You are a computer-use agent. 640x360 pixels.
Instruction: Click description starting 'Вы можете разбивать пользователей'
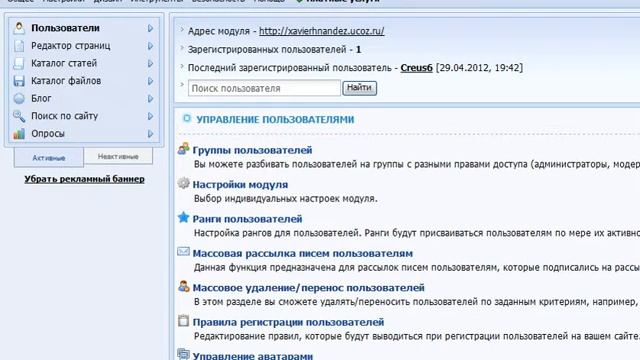point(417,164)
